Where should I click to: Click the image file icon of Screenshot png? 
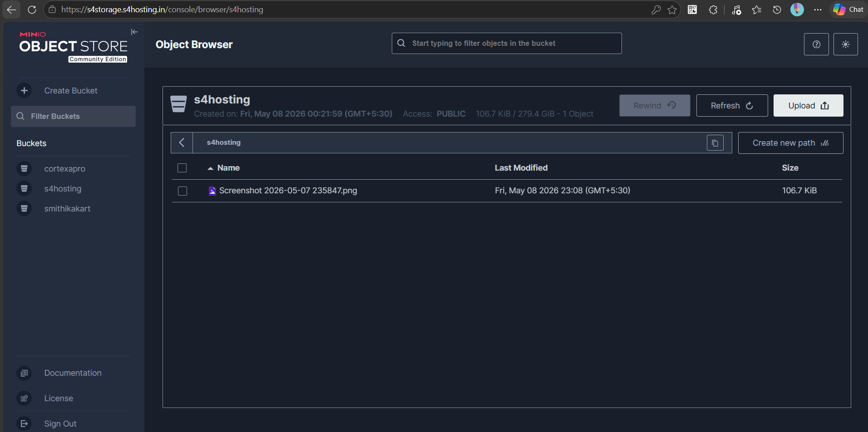pos(212,191)
